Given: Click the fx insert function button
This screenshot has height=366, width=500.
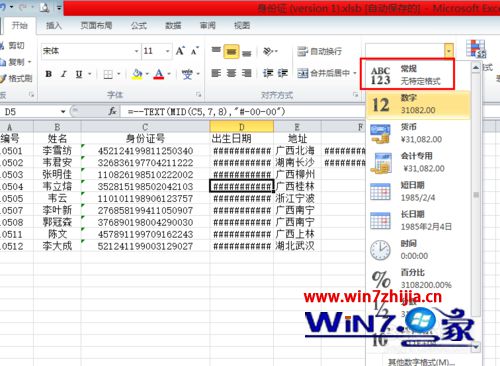Looking at the screenshot, I should point(112,111).
